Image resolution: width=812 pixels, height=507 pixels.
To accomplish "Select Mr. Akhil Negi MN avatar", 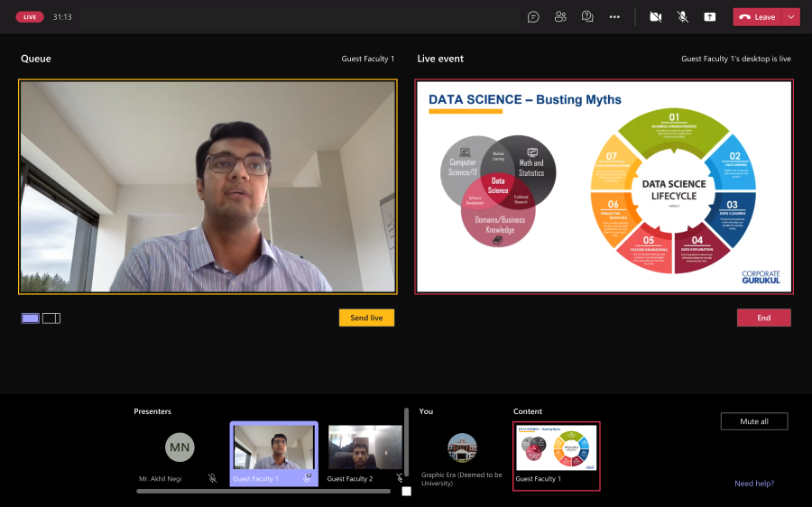I will click(x=180, y=447).
